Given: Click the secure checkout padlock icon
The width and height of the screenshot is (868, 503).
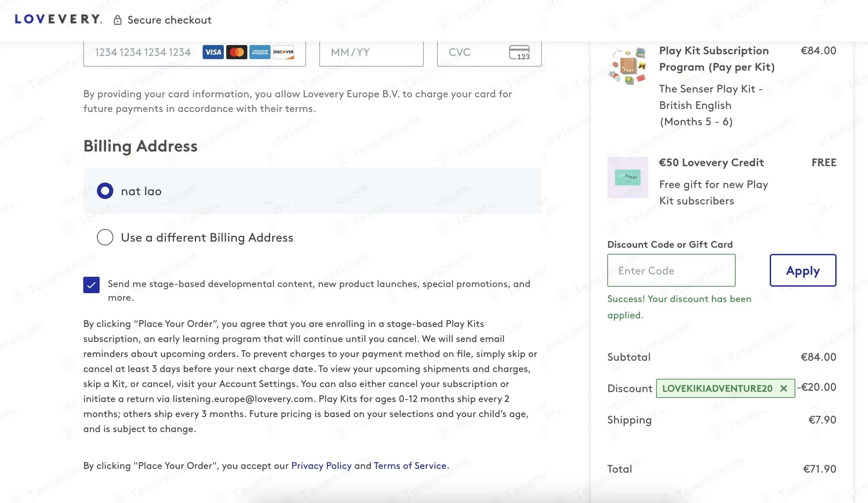Looking at the screenshot, I should [x=117, y=20].
